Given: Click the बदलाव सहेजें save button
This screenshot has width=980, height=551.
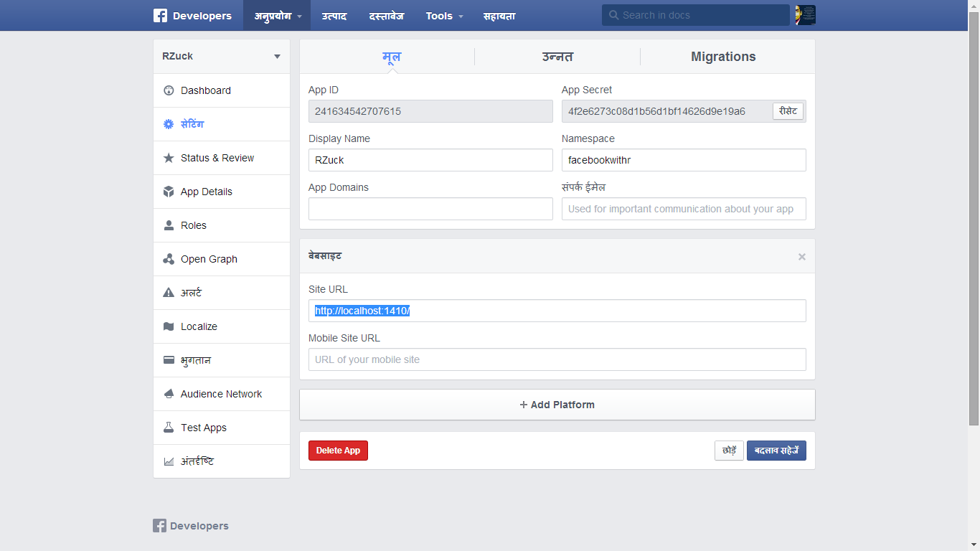Looking at the screenshot, I should point(776,451).
